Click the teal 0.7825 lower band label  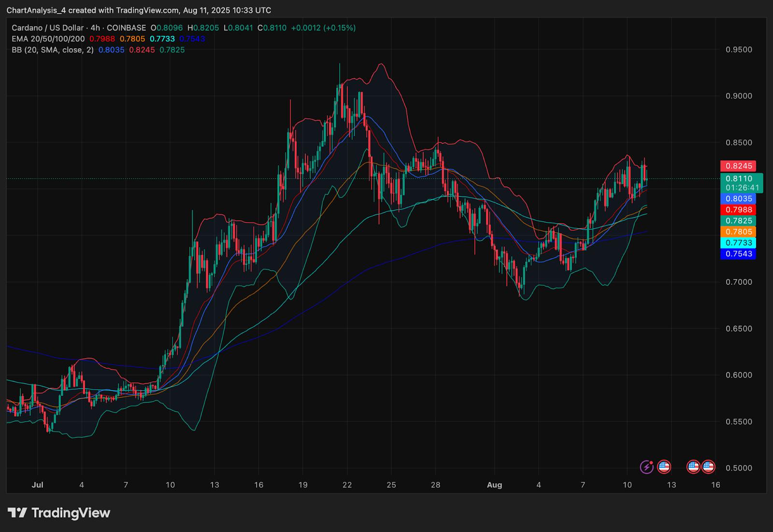pos(738,221)
